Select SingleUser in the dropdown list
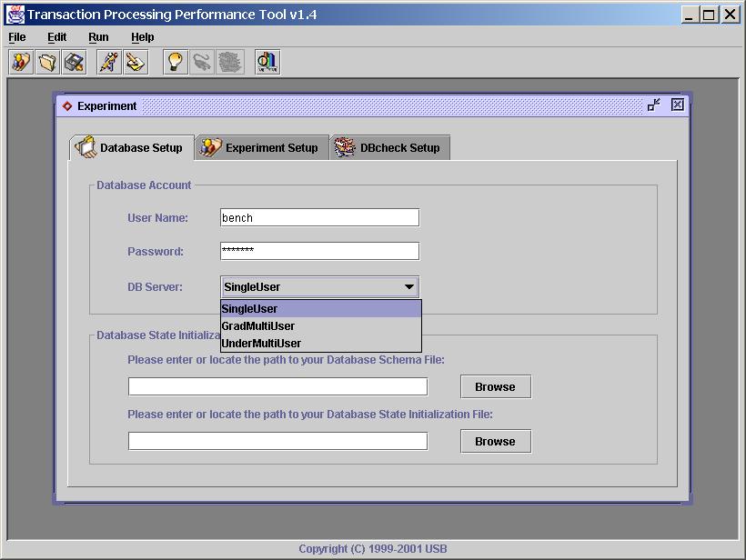This screenshot has height=560, width=746. pos(321,309)
